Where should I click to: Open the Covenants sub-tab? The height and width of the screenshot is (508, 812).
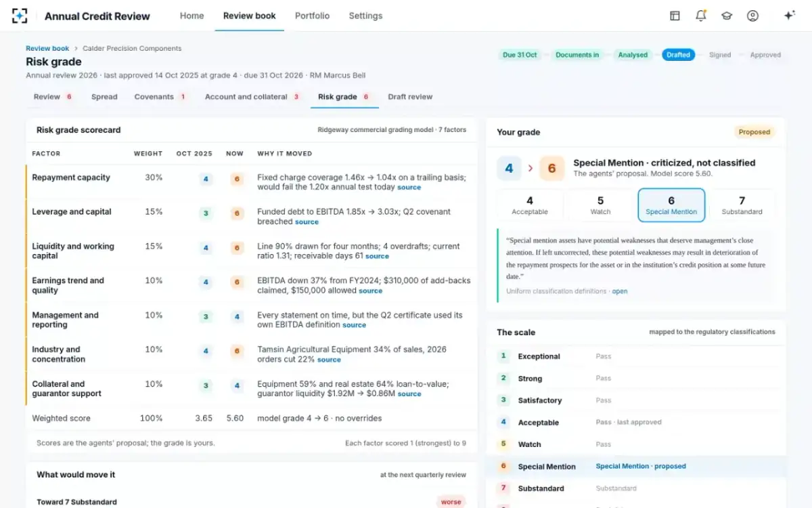160,97
